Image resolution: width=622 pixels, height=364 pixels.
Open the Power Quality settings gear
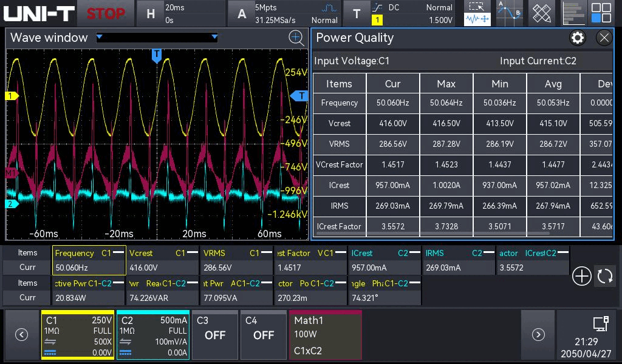coord(577,38)
